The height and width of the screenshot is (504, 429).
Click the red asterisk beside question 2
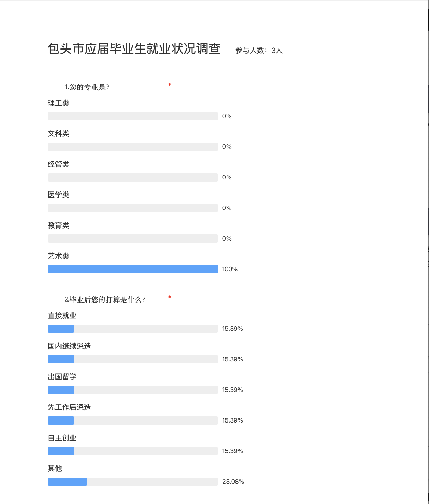click(x=170, y=297)
